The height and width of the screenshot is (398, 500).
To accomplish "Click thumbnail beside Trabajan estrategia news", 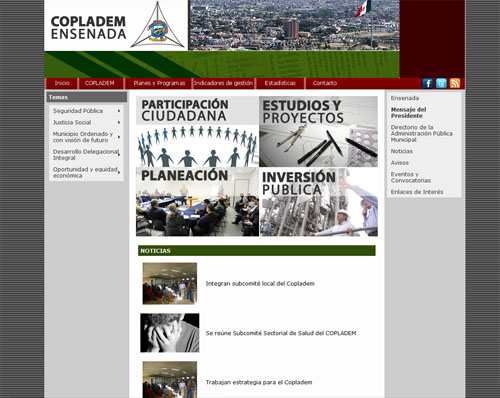I will 170,380.
